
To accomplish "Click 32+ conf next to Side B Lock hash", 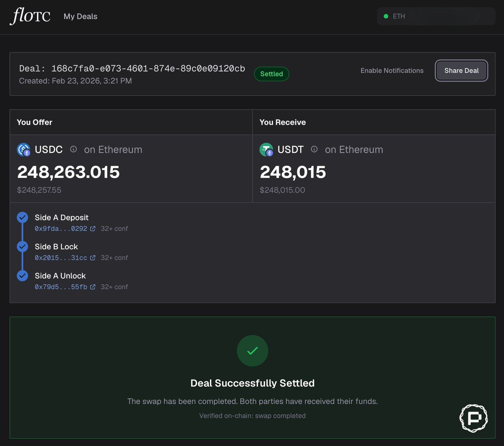I will (114, 258).
